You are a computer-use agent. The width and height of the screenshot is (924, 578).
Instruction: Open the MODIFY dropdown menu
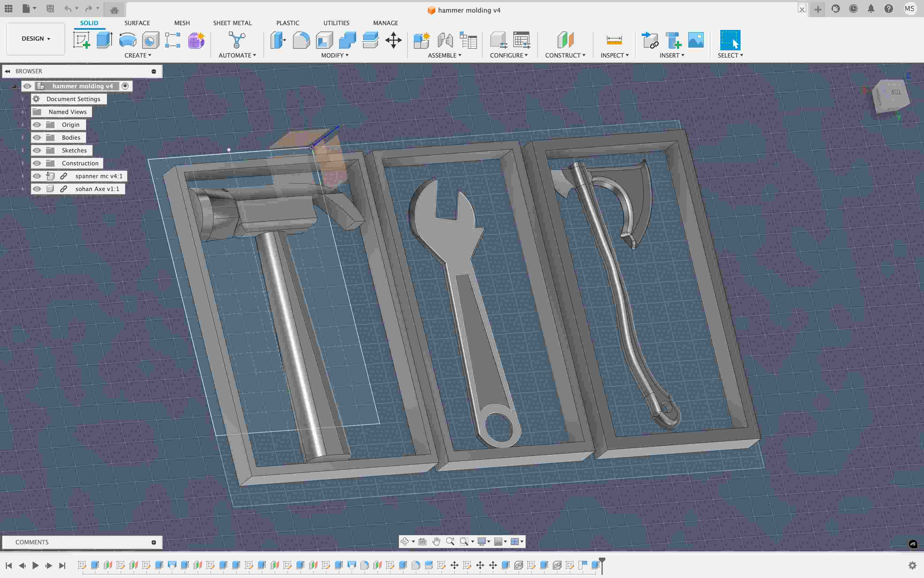[335, 55]
